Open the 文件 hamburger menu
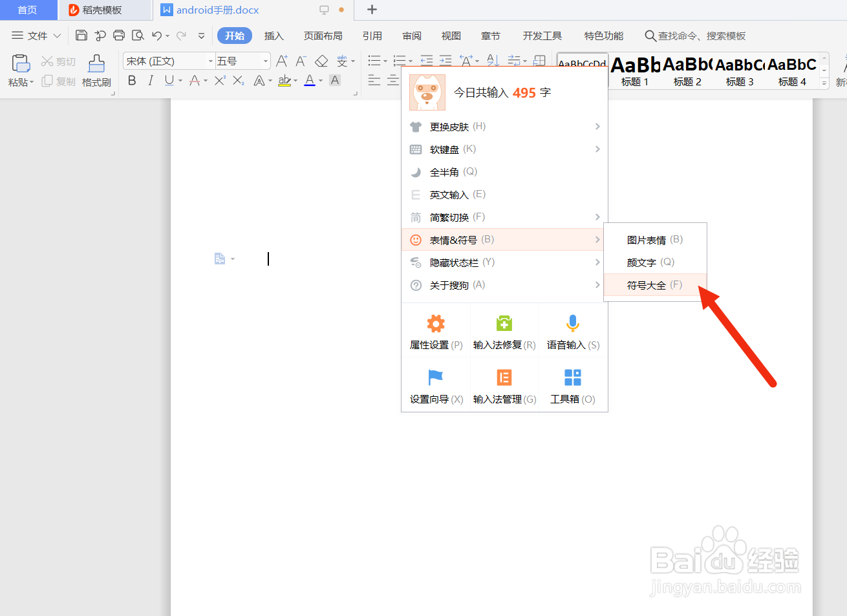The width and height of the screenshot is (847, 616). 17,36
